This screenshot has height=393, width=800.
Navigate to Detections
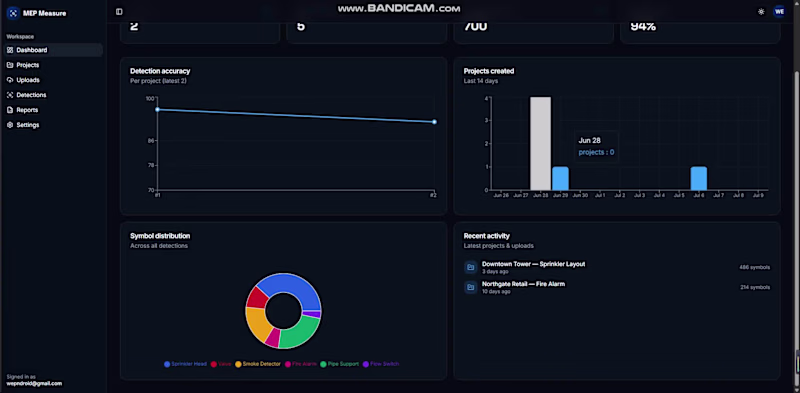pos(53,95)
